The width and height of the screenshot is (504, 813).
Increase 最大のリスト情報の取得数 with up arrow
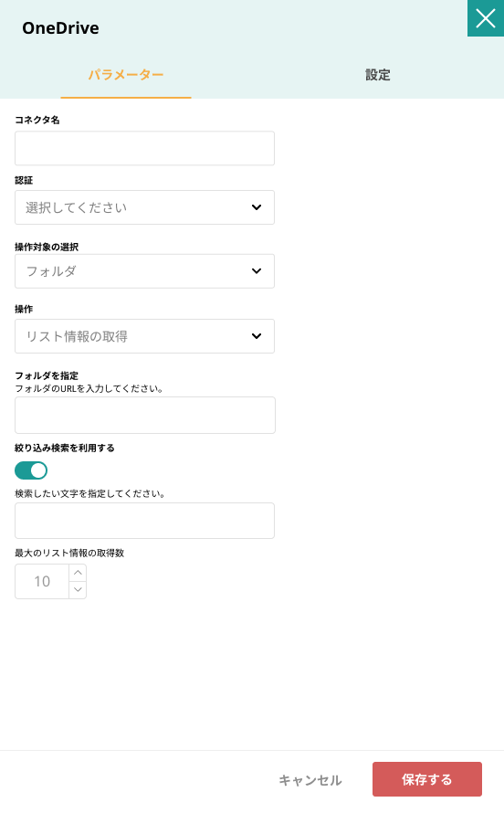coord(78,573)
